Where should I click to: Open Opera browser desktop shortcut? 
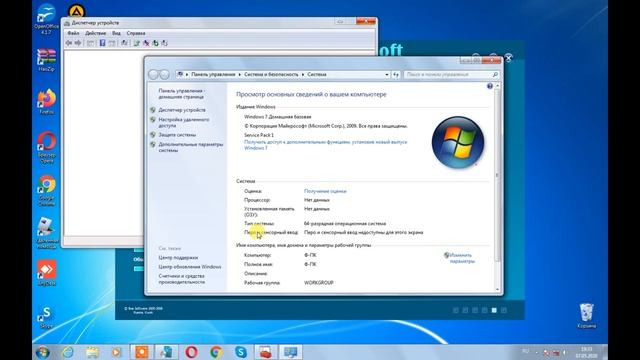click(46, 147)
